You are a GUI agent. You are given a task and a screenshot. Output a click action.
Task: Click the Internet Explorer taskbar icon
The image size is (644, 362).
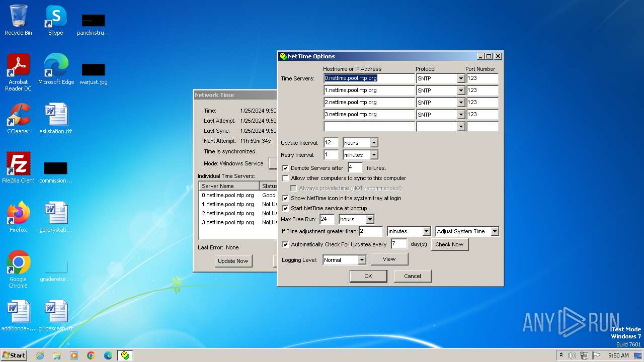40,355
